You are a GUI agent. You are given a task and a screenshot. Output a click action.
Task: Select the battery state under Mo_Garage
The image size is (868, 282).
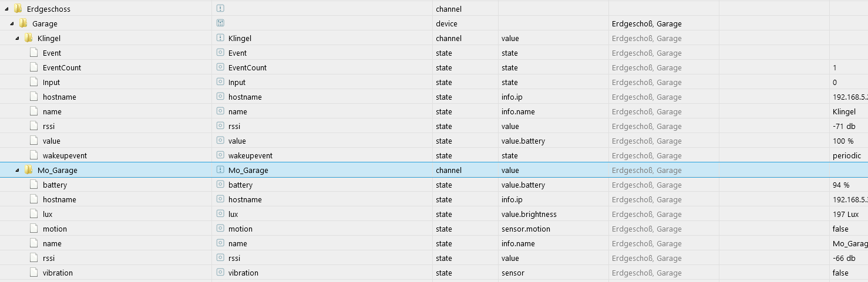(x=55, y=185)
